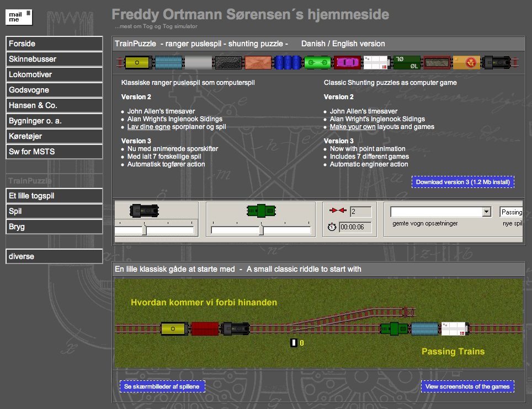Click the elapsed time field showing 00:00:06
The height and width of the screenshot is (409, 532).
[355, 227]
